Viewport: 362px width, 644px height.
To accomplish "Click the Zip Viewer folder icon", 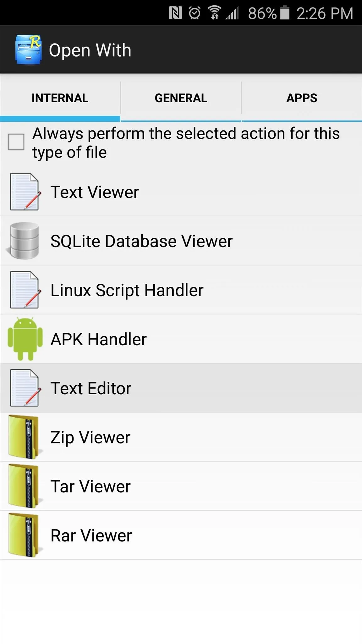I will (x=25, y=437).
